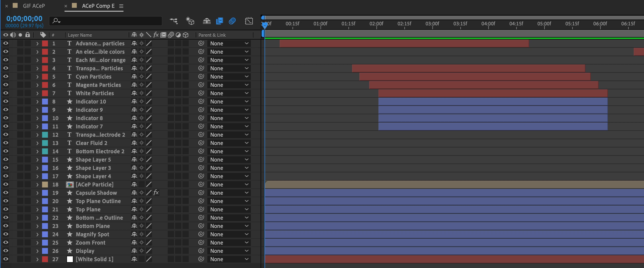
Task: Open the ACeP Comp E panel menu
Action: [x=121, y=6]
